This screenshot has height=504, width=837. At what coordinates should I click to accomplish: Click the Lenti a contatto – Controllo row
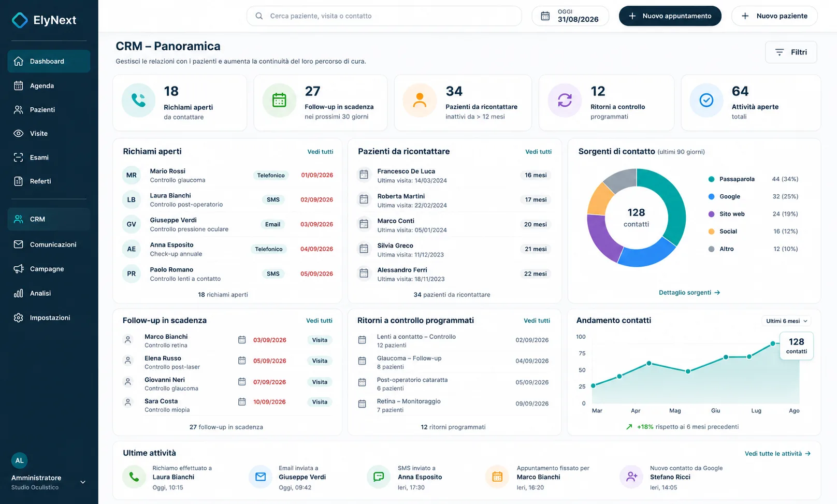tap(454, 341)
